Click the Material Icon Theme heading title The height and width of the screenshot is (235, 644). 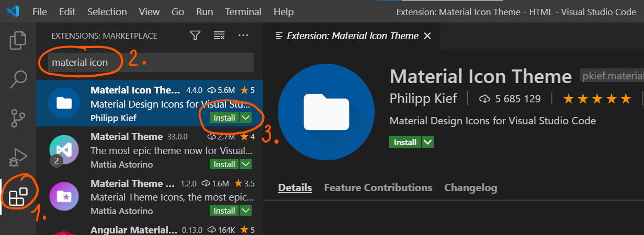pos(481,77)
